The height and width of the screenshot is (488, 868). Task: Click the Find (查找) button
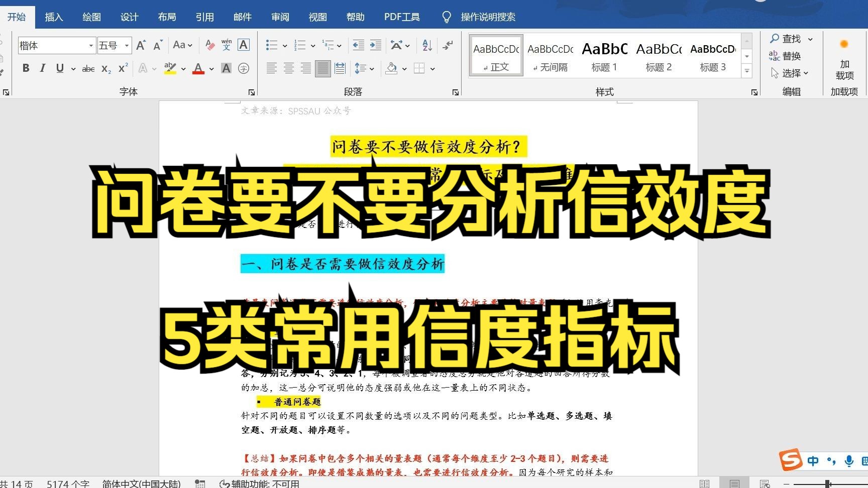click(x=786, y=39)
